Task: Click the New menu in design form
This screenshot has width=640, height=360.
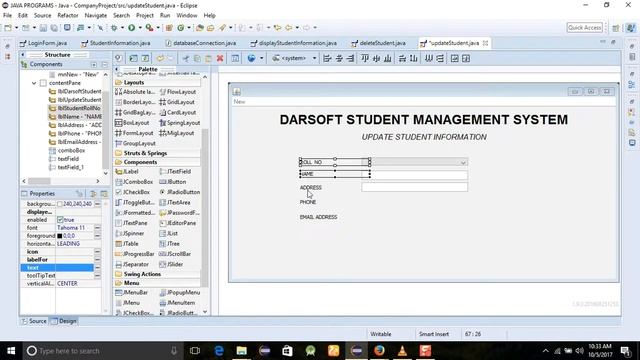Action: (x=240, y=102)
